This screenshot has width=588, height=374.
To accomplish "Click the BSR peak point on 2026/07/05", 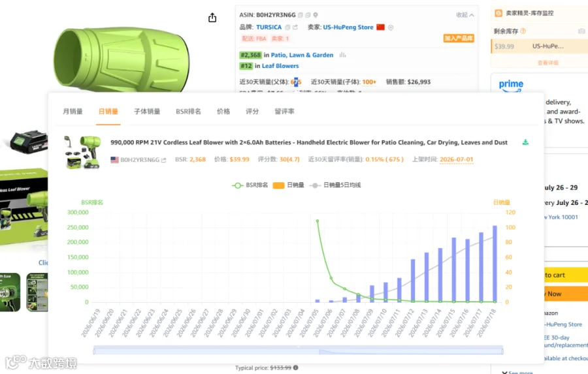I will pyautogui.click(x=318, y=221).
